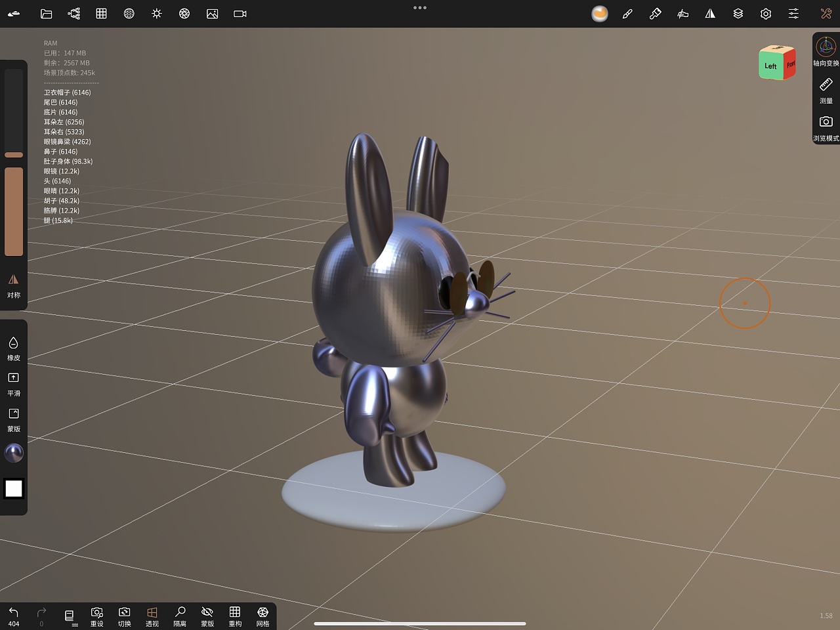Tap the three-dot multitasking button
Image resolution: width=840 pixels, height=630 pixels.
point(420,8)
